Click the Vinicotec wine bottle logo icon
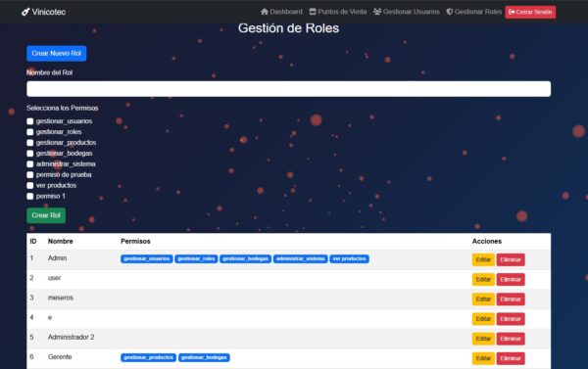The height and width of the screenshot is (369, 588). (x=25, y=12)
